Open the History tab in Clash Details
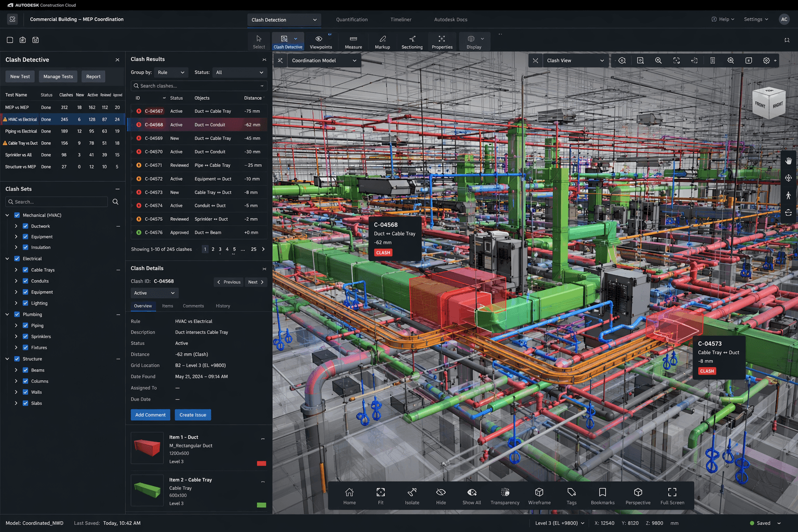The image size is (798, 532). pyautogui.click(x=223, y=306)
